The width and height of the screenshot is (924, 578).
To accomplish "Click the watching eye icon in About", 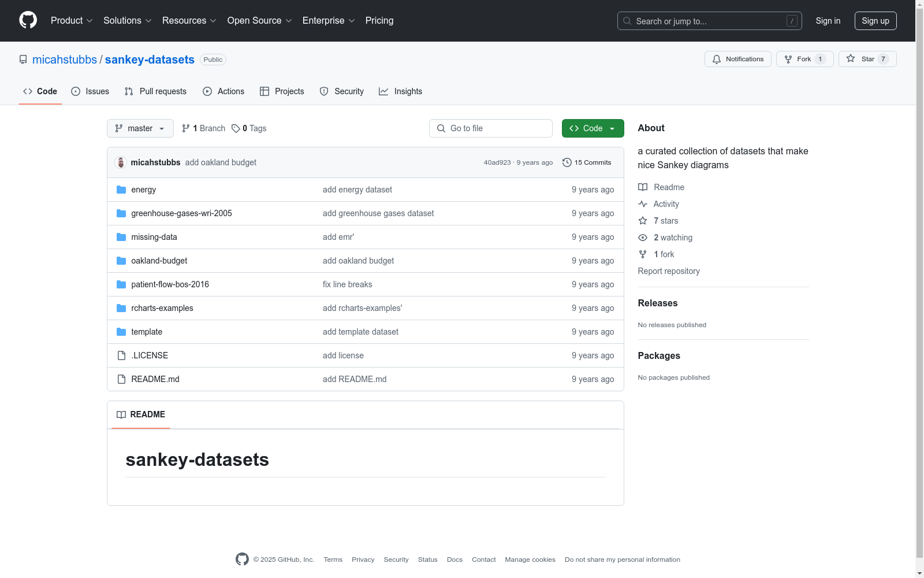I will [x=643, y=238].
